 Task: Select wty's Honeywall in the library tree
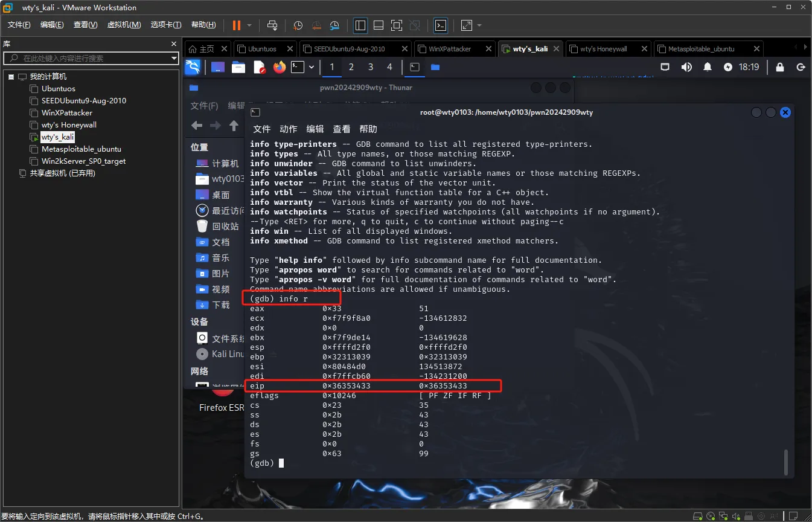(x=68, y=125)
